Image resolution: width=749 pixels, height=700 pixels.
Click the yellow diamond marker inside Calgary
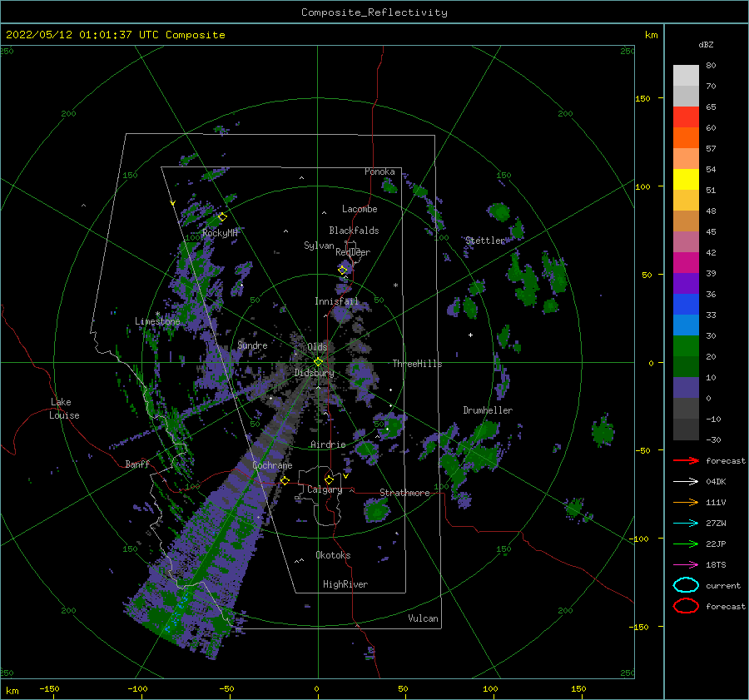tap(329, 479)
